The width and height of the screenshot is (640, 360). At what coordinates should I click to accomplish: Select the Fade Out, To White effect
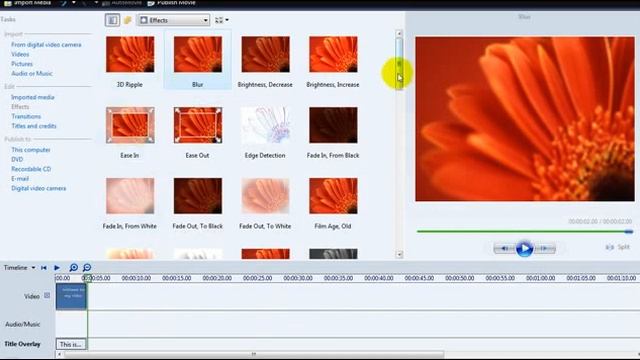(x=265, y=196)
